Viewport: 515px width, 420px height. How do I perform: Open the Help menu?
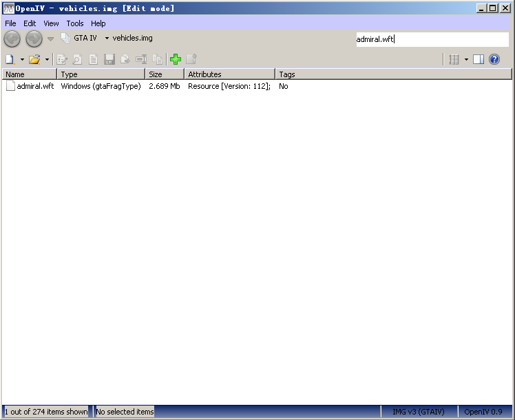tap(98, 23)
